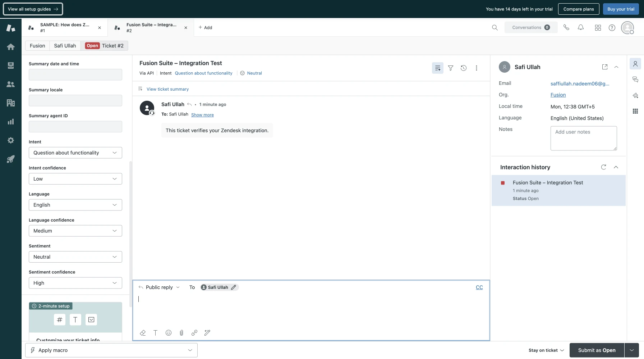Toggle the text formatting T icon

tap(156, 333)
